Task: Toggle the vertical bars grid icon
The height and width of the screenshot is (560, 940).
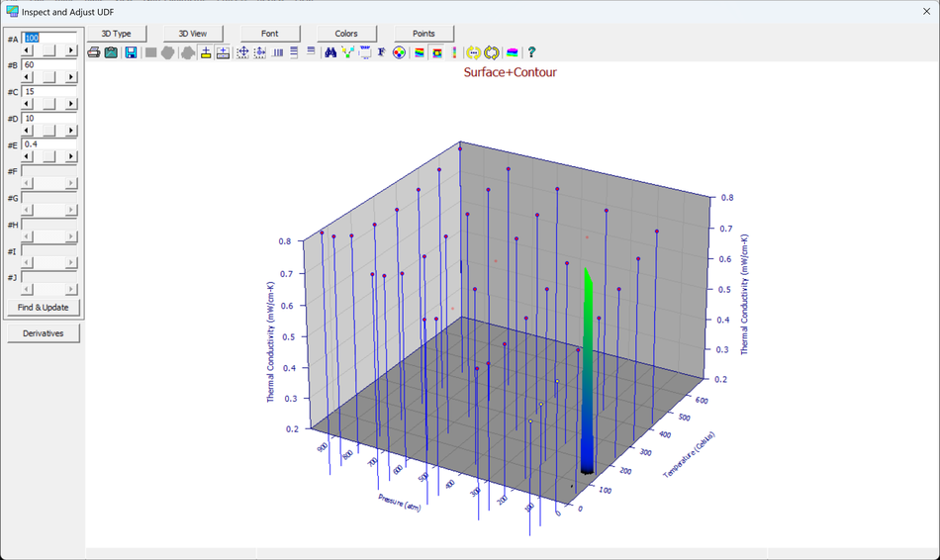Action: (x=278, y=52)
